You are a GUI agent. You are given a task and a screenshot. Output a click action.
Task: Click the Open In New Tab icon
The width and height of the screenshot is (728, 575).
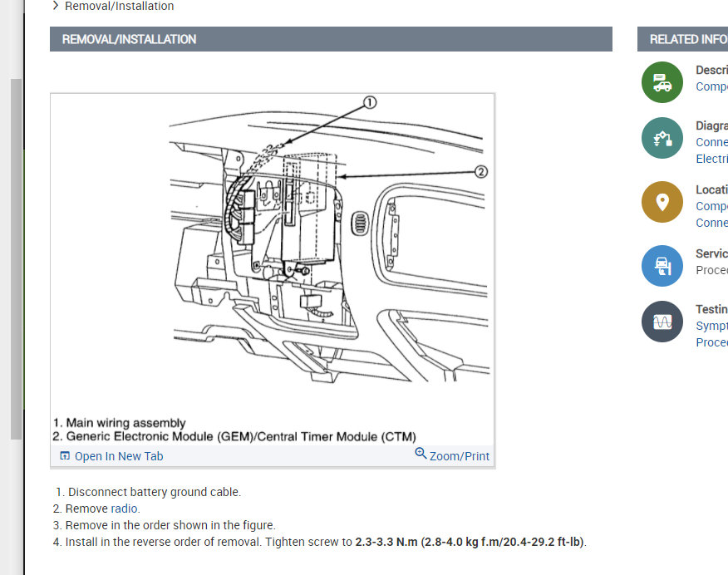pyautogui.click(x=65, y=456)
